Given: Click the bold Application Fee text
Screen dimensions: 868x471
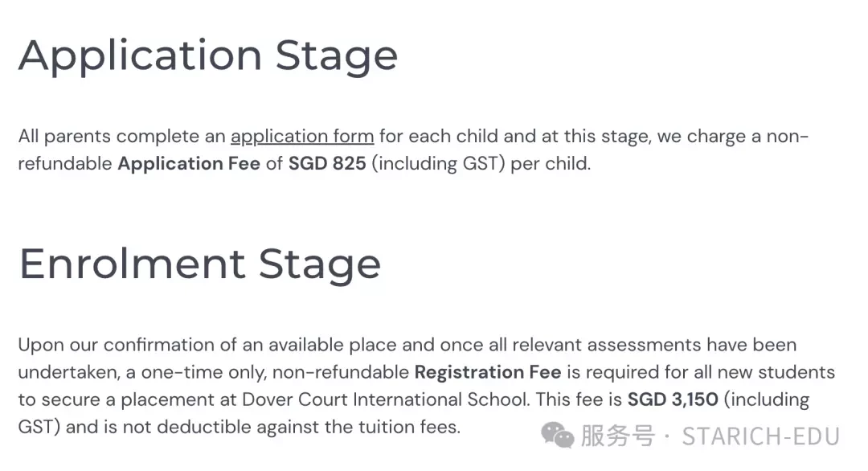Looking at the screenshot, I should 189,165.
